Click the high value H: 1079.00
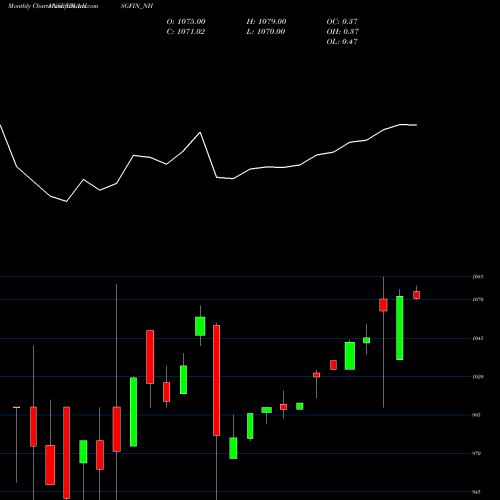The height and width of the screenshot is (500, 500). pos(266,22)
